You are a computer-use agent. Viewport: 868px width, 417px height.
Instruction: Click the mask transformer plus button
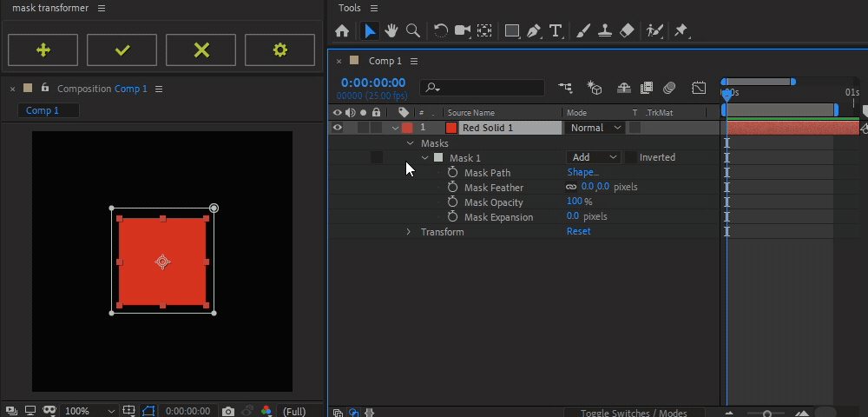(x=43, y=50)
